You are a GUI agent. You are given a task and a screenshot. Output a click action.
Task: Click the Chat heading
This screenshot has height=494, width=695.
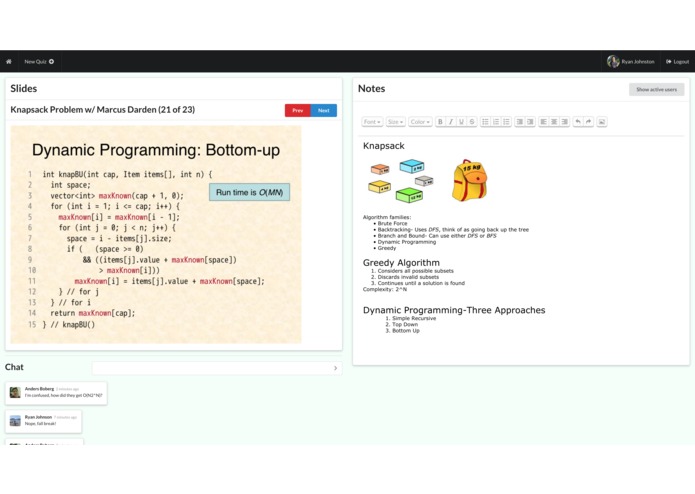pyautogui.click(x=14, y=367)
